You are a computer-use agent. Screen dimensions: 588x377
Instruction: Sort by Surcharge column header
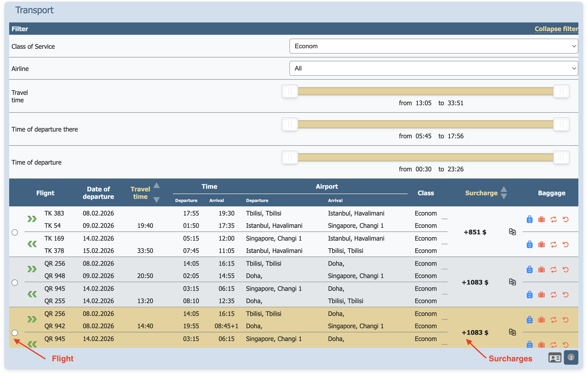481,193
